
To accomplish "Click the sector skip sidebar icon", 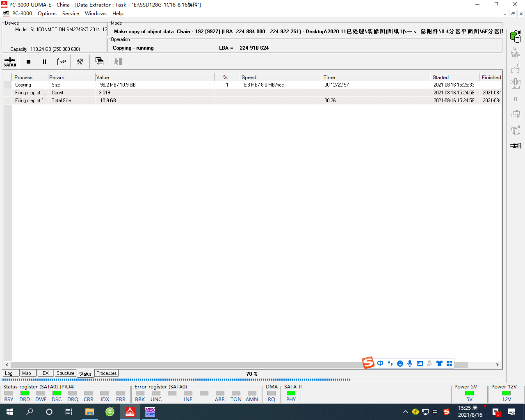I will (x=516, y=114).
